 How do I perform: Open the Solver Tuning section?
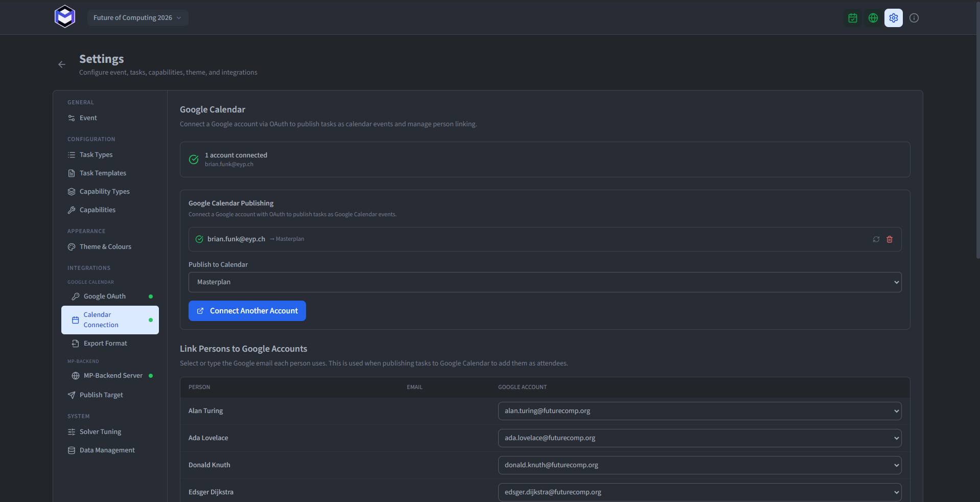pos(110,432)
